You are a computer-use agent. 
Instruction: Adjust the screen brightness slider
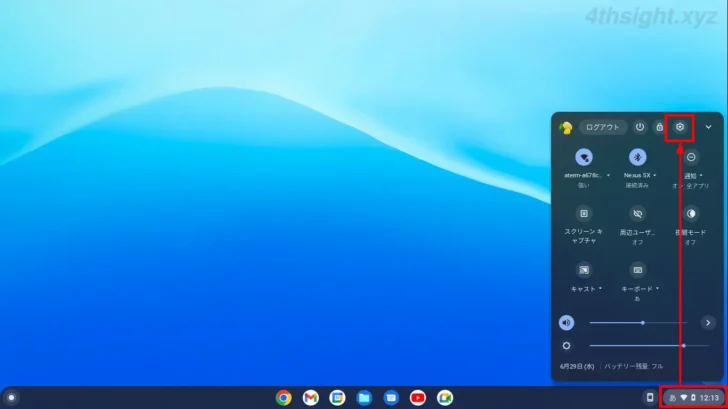(x=649, y=346)
